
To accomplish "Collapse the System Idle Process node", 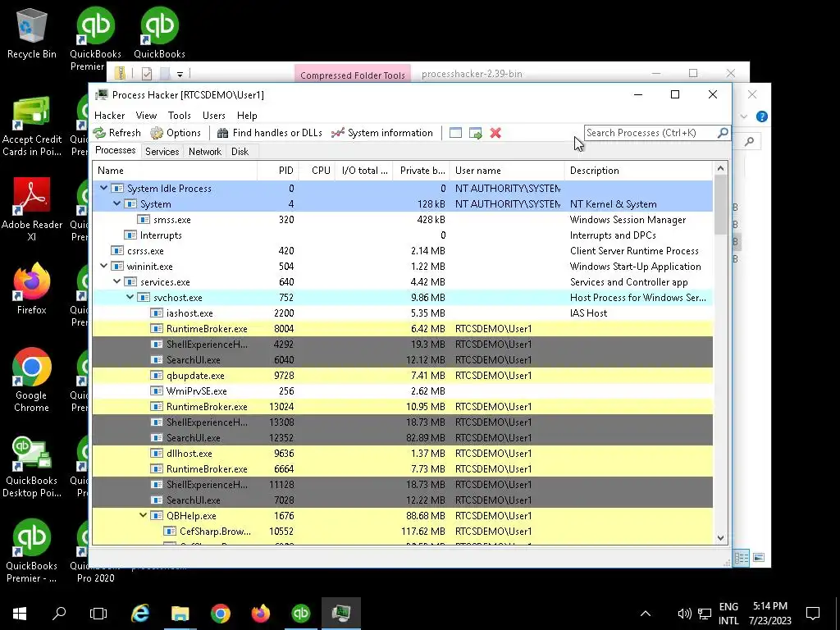I will point(104,188).
